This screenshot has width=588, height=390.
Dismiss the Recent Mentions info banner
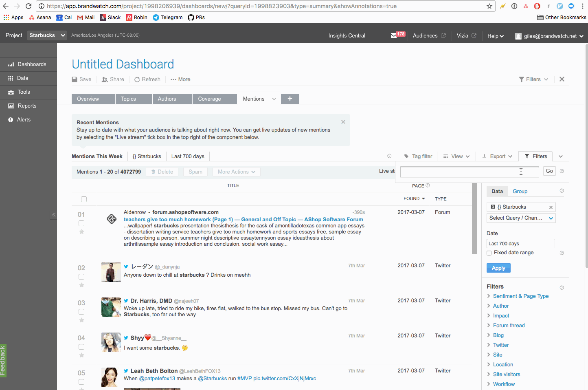tap(343, 122)
